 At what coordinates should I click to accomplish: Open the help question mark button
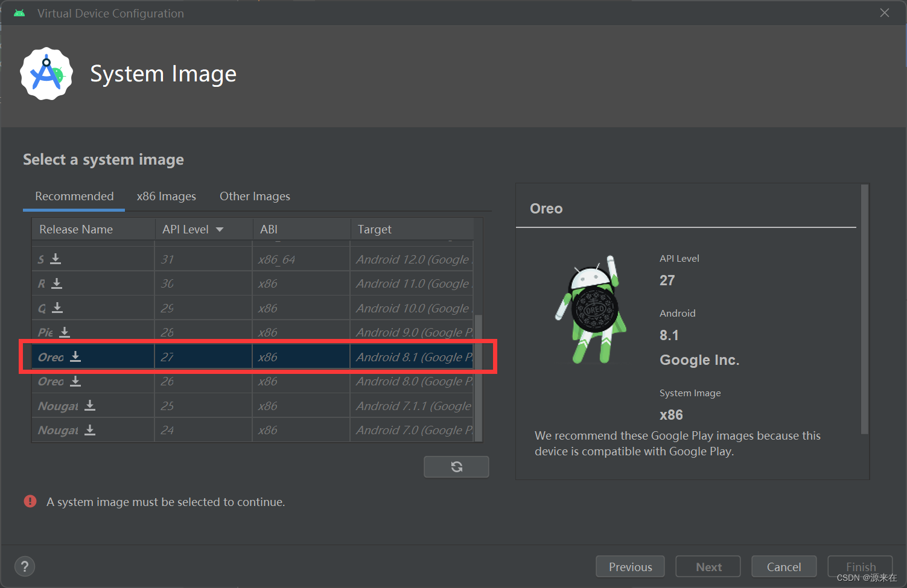[25, 566]
